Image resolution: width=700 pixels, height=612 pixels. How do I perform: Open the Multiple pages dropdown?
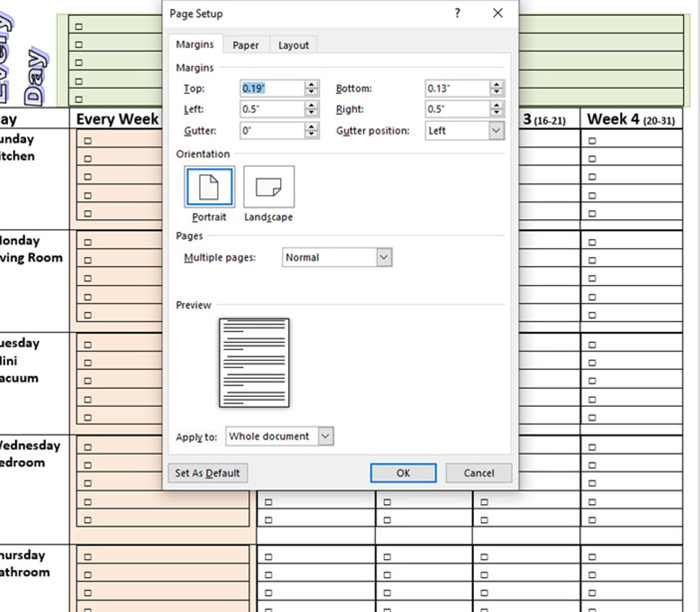[384, 257]
